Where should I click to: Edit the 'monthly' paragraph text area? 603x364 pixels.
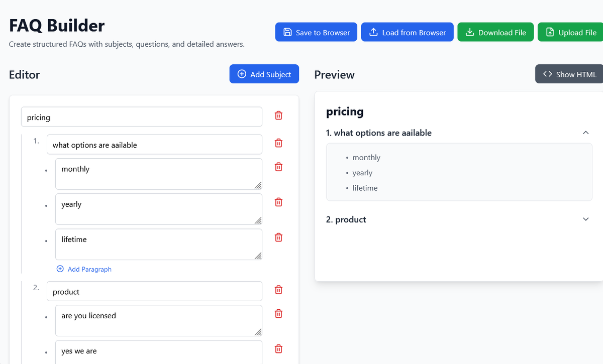click(159, 174)
